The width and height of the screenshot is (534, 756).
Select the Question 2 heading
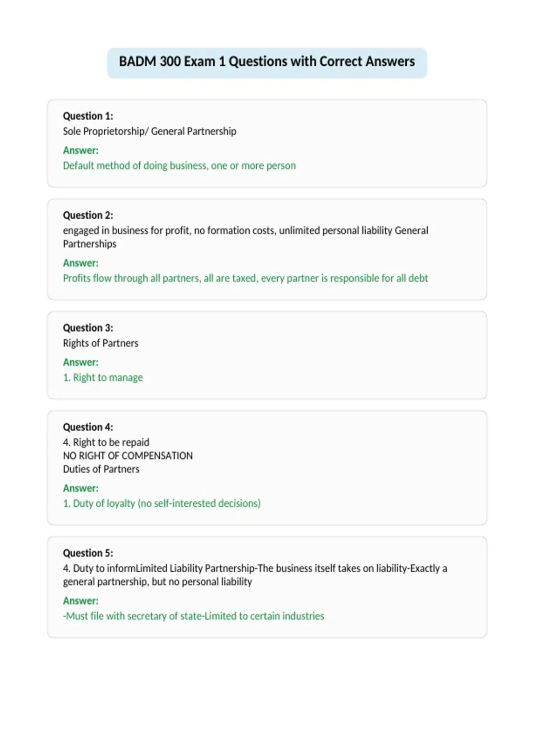click(x=88, y=215)
